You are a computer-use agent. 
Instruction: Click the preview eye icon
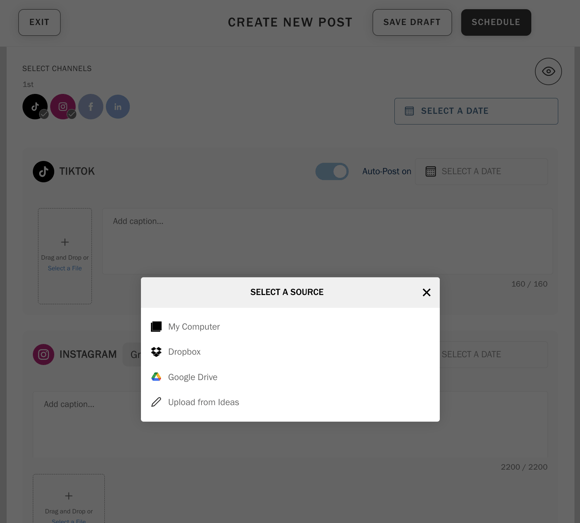click(548, 71)
